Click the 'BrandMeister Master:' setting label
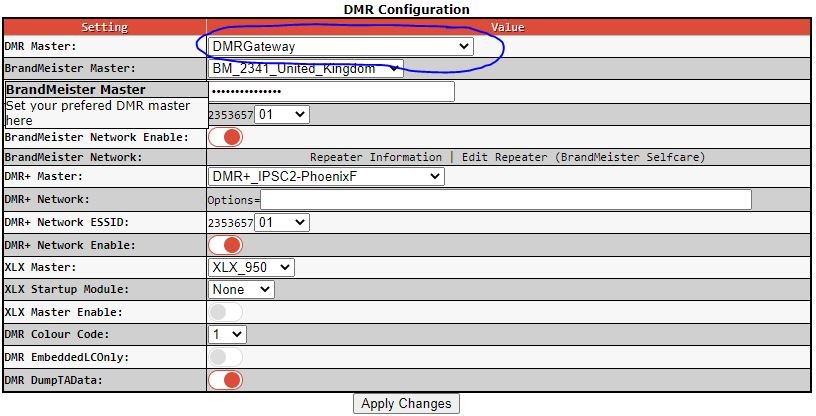Viewport: 816px width, 416px height. click(x=70, y=68)
